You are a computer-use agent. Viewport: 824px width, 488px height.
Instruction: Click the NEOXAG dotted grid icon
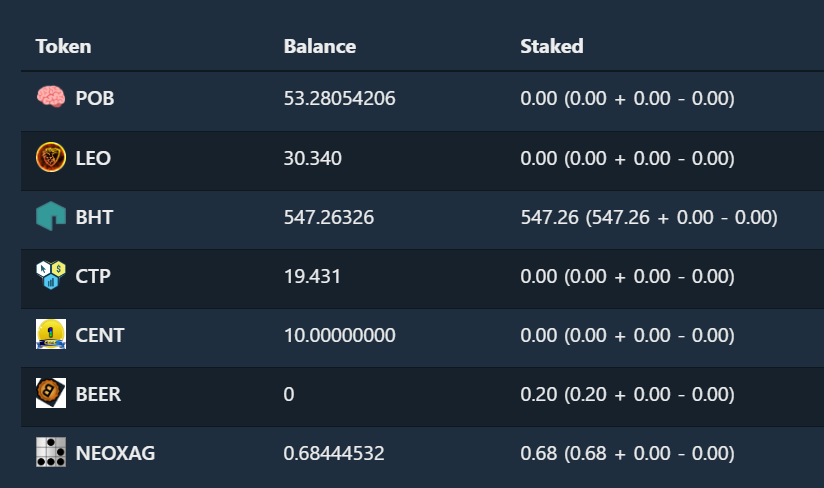coord(51,452)
